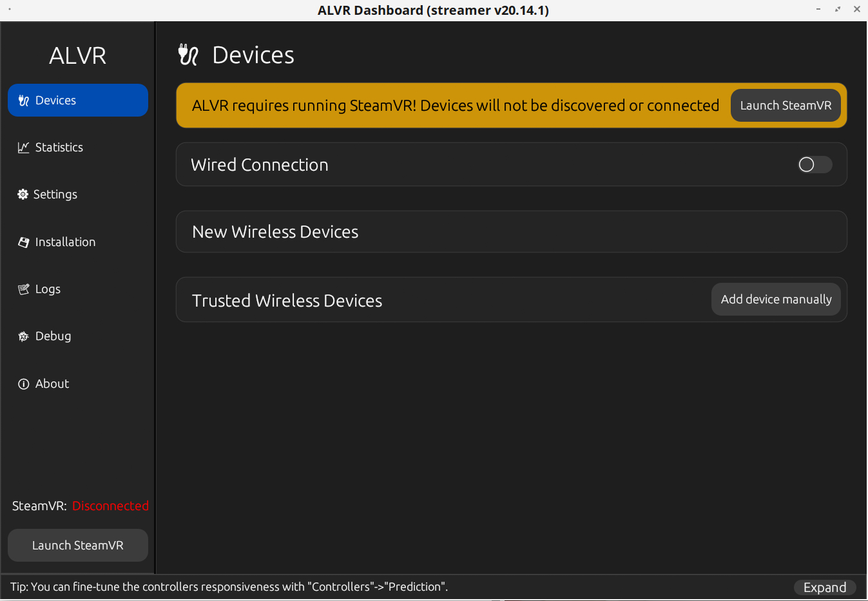The height and width of the screenshot is (601, 868).
Task: Open the Debug tab label
Action: [x=53, y=336]
